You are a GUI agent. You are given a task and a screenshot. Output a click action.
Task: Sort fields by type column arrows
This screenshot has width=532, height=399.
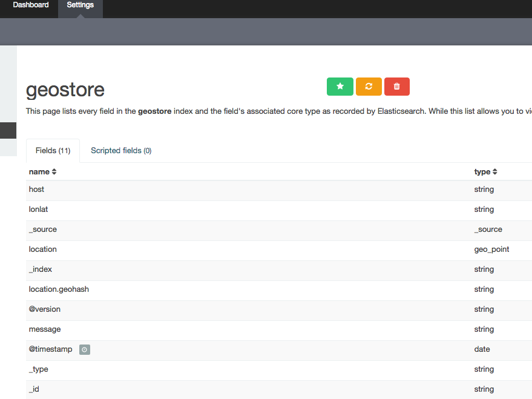coord(494,172)
